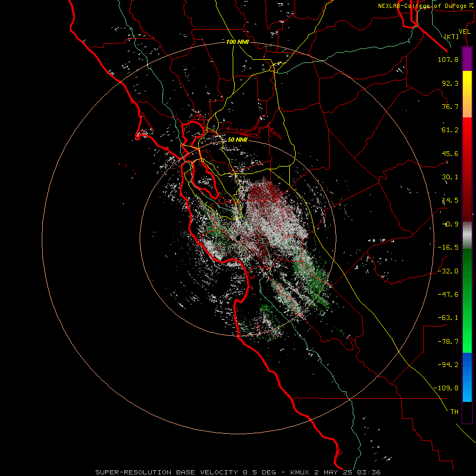The width and height of the screenshot is (476, 476).
Task: Click the gray zero-velocity segment of the color bar
Action: (x=467, y=235)
